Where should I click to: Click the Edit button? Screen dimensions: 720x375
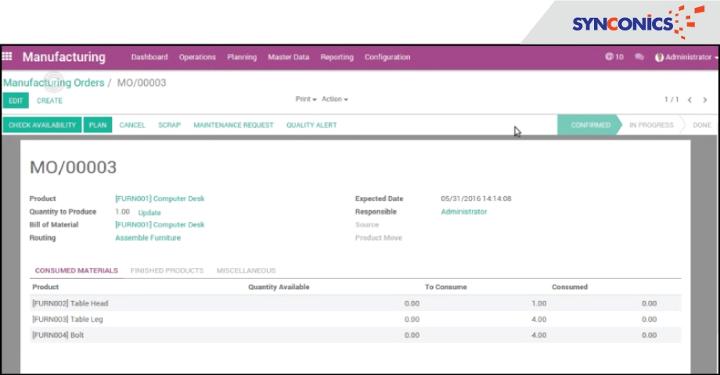click(x=16, y=101)
